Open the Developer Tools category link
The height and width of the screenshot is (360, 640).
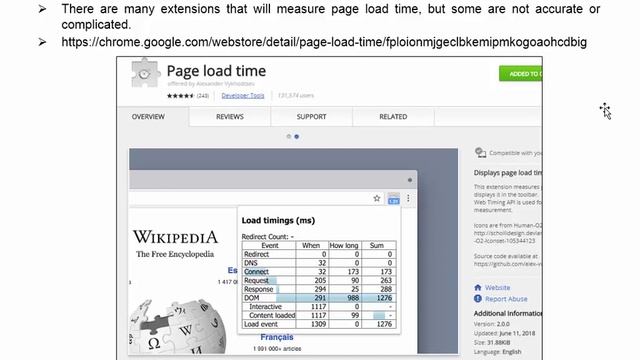[243, 96]
